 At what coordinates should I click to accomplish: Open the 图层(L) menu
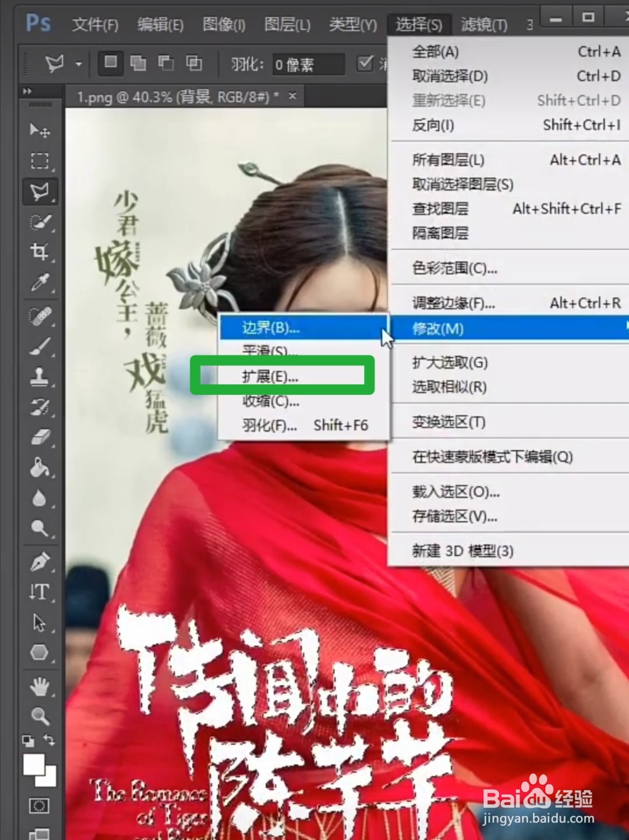coord(287,24)
